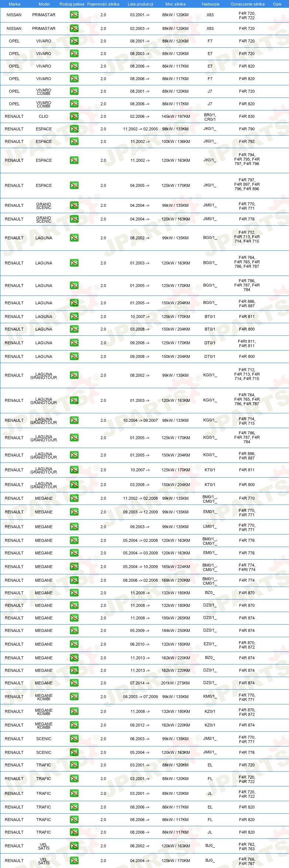Click fuel icon in Megane 06.2010 row

tap(74, 644)
